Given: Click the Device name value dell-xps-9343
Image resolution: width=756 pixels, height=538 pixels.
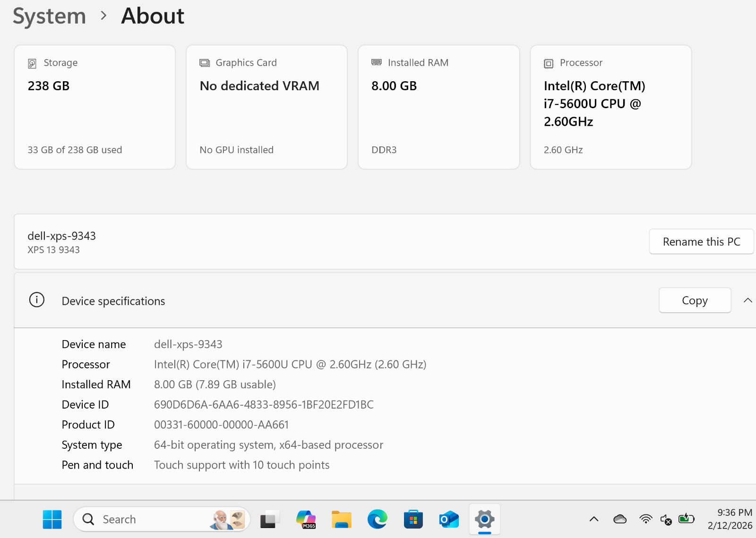Looking at the screenshot, I should [x=188, y=344].
